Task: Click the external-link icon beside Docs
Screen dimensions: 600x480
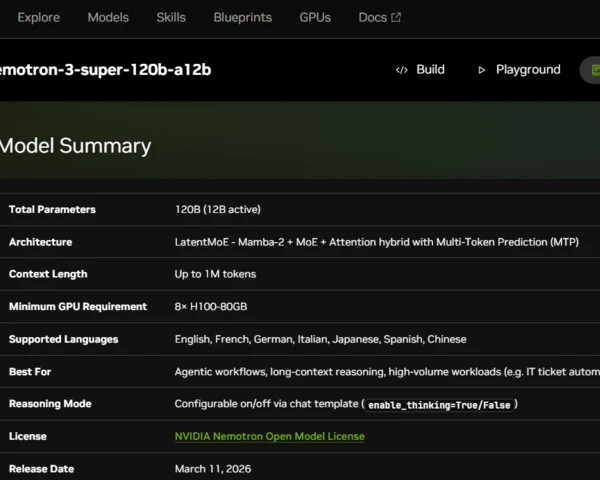Action: (396, 17)
